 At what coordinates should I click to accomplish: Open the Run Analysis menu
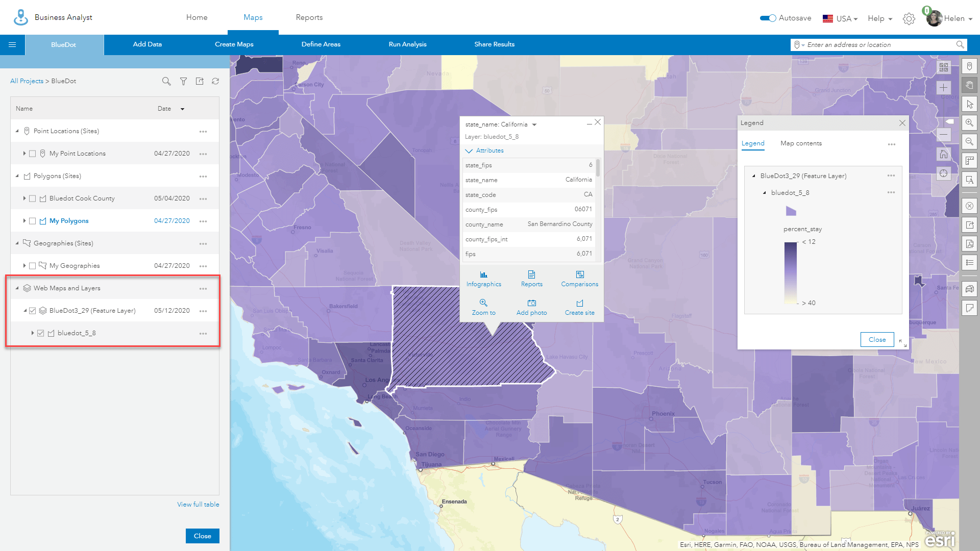(x=407, y=44)
